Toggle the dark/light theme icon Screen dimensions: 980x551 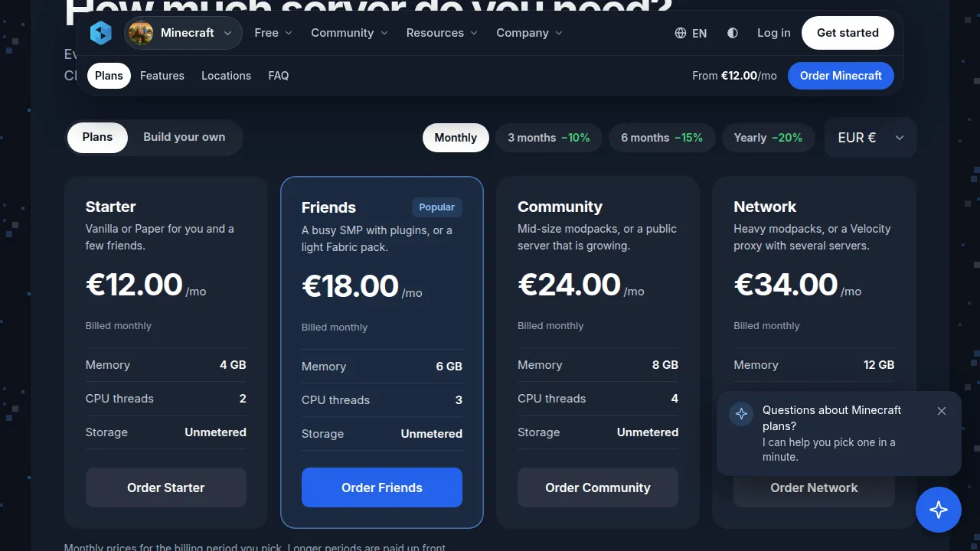(x=733, y=33)
